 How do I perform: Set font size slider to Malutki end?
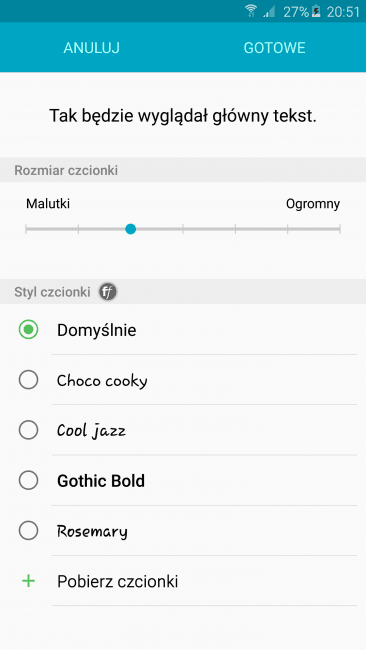[x=26, y=229]
